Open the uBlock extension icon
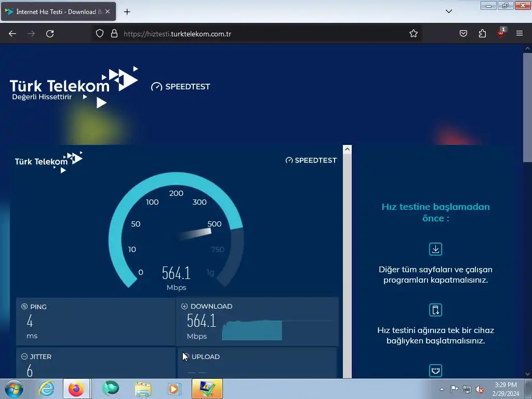 (501, 33)
